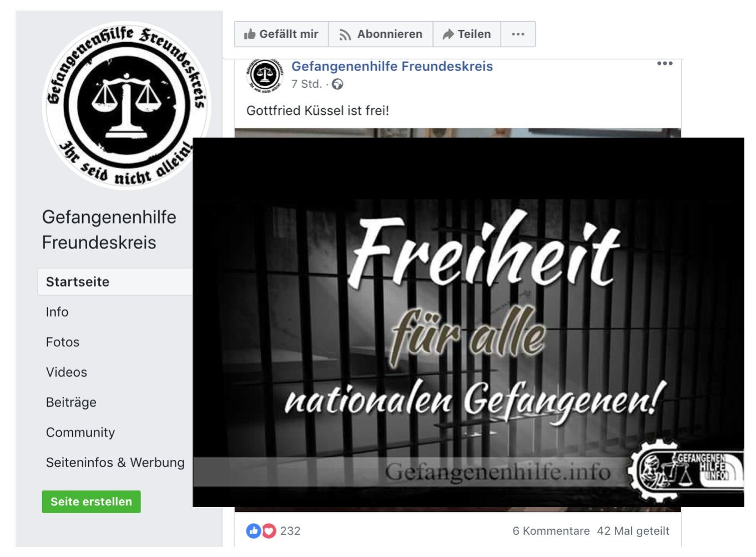Subscribe via the Abonnieren button
Screen dimensions: 756x557
pos(381,34)
